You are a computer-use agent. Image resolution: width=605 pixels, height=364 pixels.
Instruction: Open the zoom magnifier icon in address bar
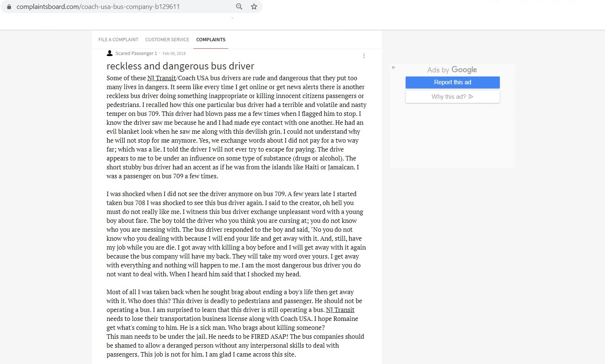[x=239, y=7]
